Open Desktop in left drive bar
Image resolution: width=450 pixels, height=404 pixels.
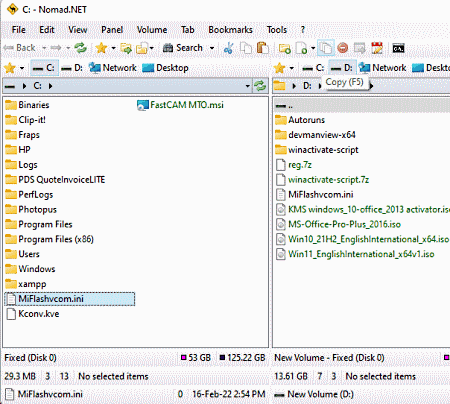pos(165,68)
